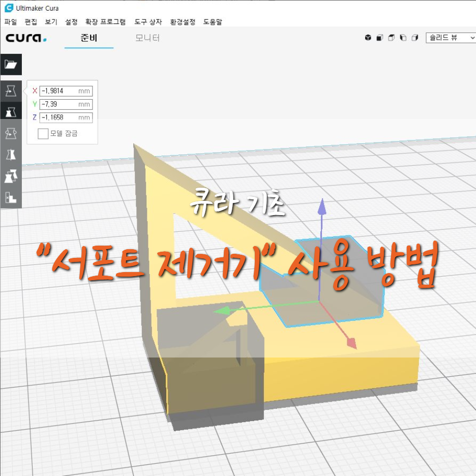Click the X position input field

click(x=66, y=91)
